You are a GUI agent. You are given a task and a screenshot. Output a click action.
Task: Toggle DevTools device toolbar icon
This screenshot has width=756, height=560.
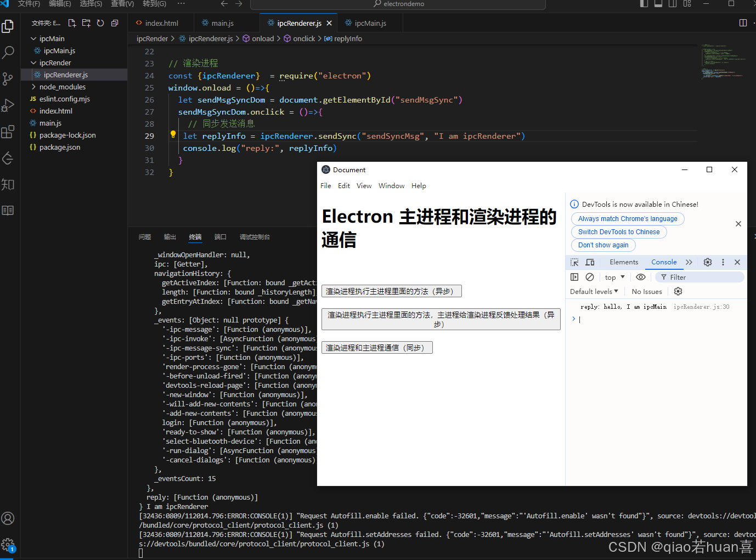coord(590,262)
